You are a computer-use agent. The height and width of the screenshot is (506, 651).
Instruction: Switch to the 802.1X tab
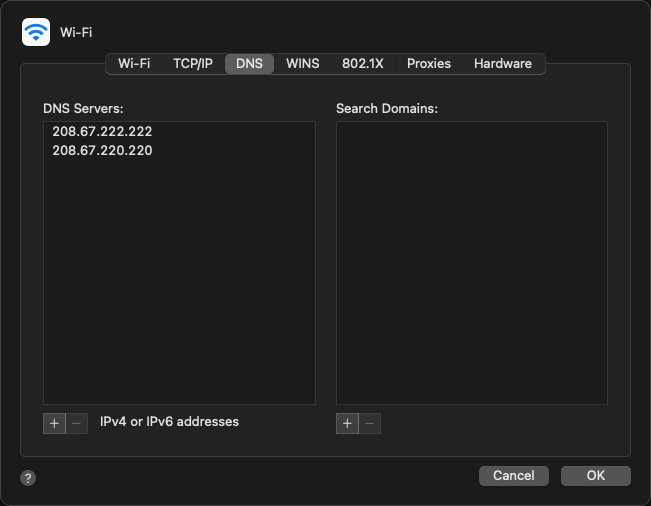pyautogui.click(x=363, y=63)
